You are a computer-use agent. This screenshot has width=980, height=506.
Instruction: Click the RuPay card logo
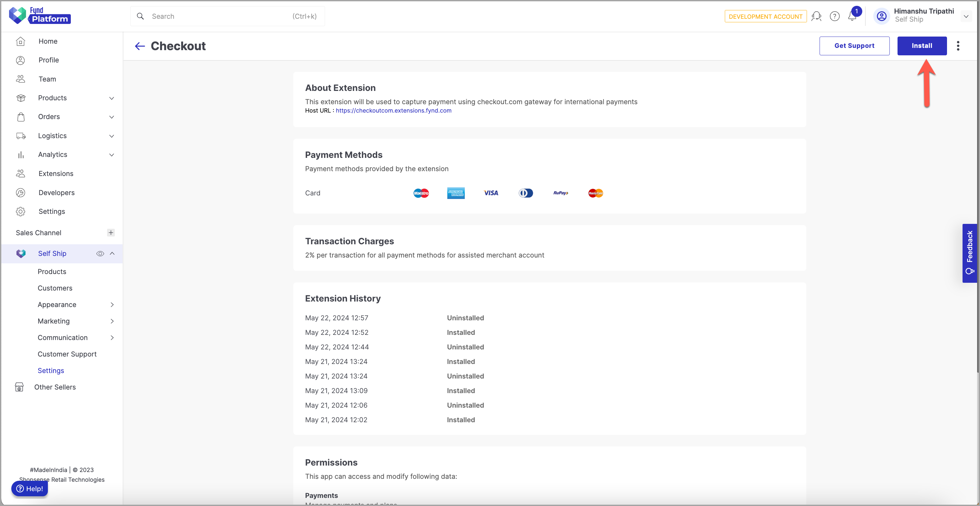click(x=561, y=193)
